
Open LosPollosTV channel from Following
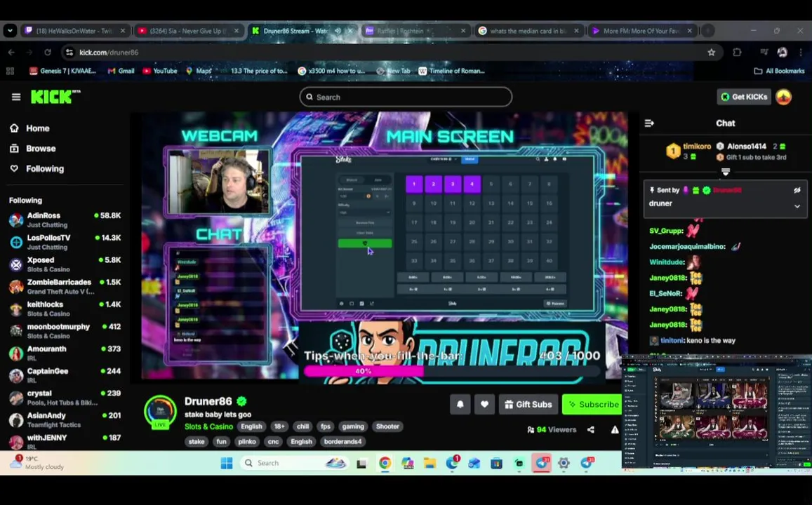[x=65, y=242]
